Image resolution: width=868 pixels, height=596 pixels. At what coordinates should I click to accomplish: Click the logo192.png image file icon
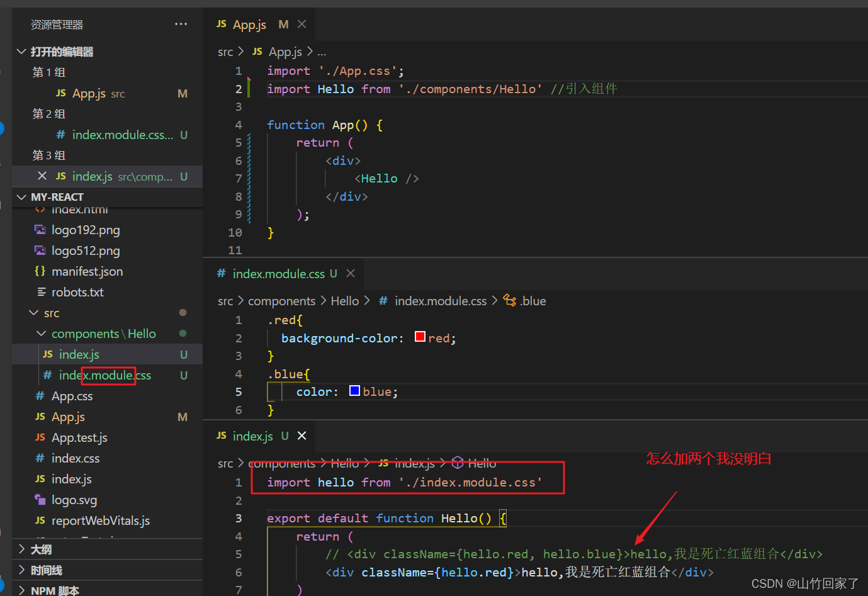(40, 230)
